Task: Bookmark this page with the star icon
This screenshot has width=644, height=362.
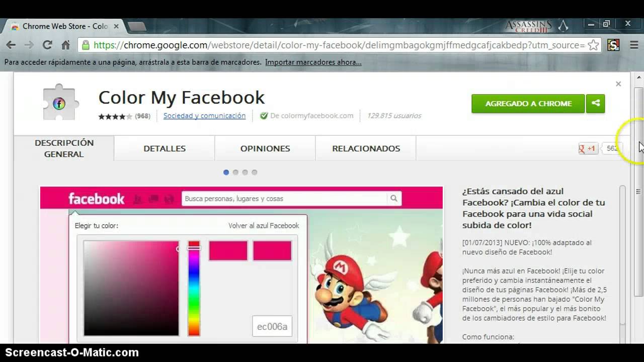Action: coord(593,45)
